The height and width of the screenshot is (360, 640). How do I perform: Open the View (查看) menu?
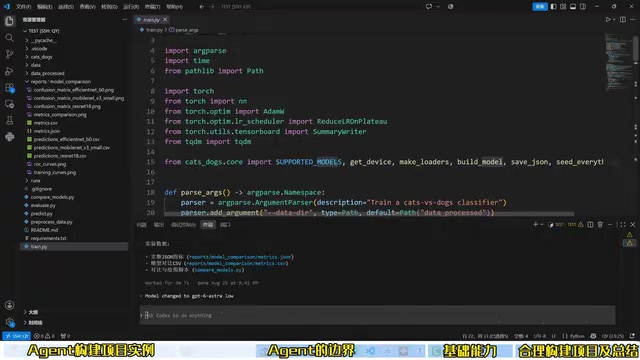pos(87,7)
